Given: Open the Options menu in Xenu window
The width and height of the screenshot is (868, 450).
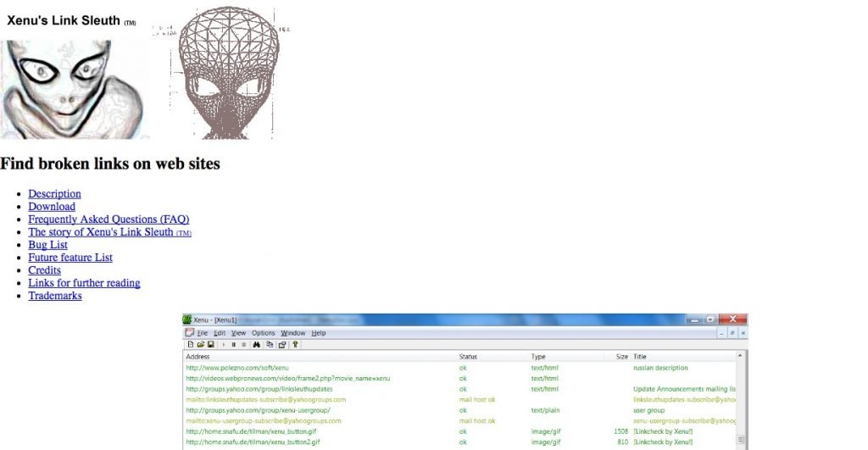Looking at the screenshot, I should 263,333.
